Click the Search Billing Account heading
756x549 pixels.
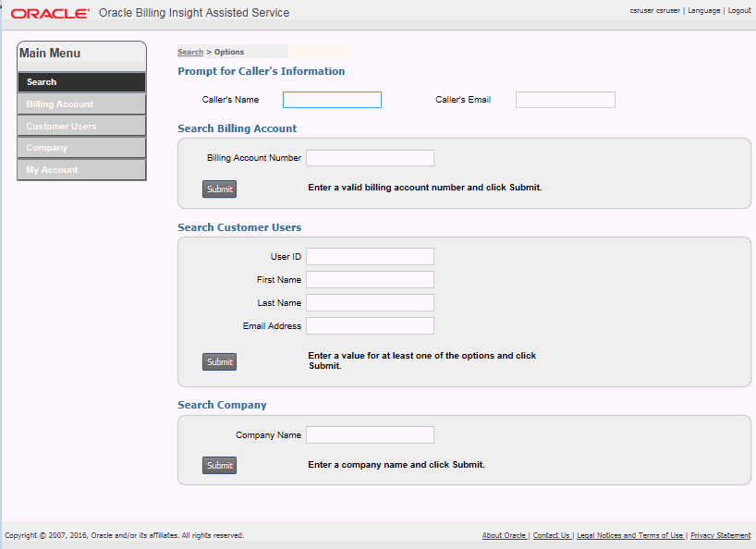238,128
